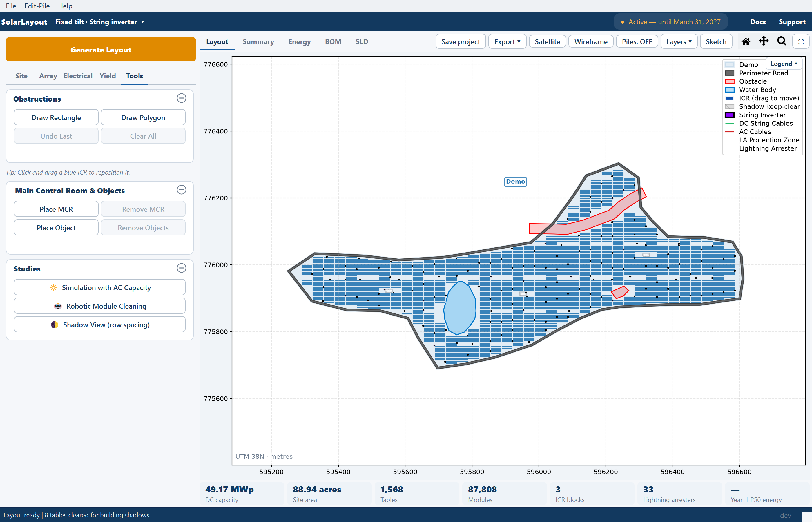Screen dimensions: 812x522
Task: Open the Edit-Pile menu
Action: click(x=37, y=6)
